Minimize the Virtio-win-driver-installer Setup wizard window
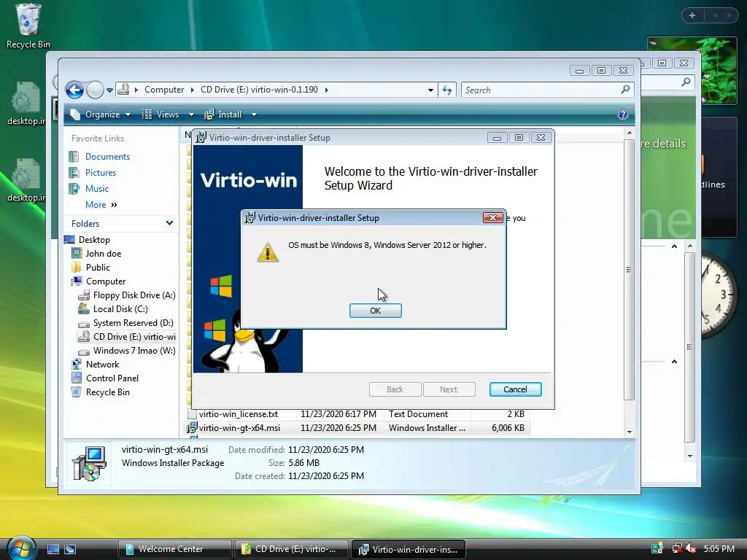The width and height of the screenshot is (747, 560). click(x=497, y=138)
